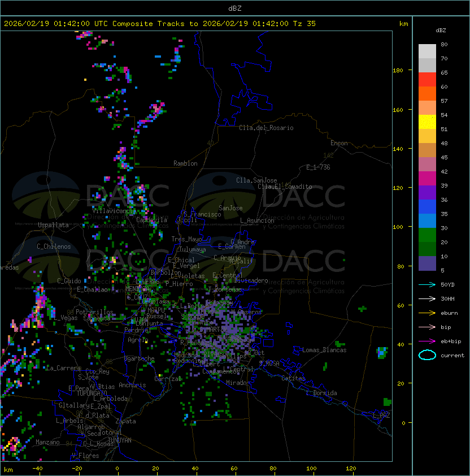470x476 pixels.
Task: Click the 'TUNUYAN' map label
Action: coord(120,440)
